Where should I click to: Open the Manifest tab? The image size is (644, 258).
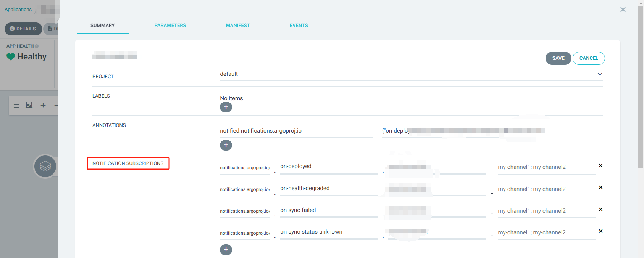pyautogui.click(x=237, y=26)
